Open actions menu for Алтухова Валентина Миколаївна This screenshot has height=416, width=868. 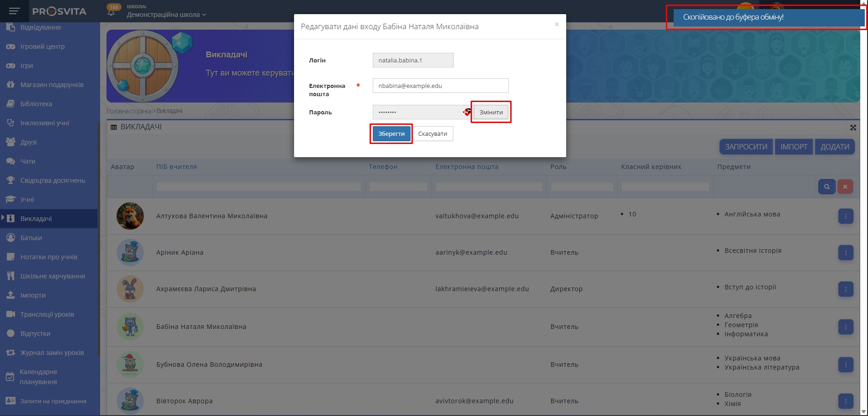tap(845, 216)
